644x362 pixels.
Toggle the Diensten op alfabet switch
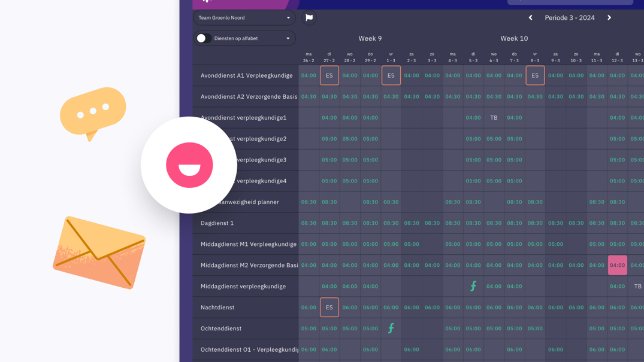click(x=204, y=38)
